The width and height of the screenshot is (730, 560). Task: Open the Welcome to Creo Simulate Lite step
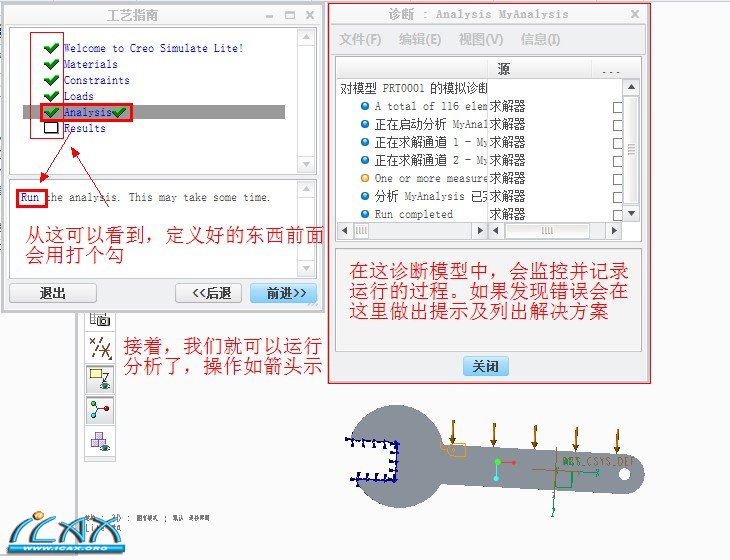tap(153, 48)
